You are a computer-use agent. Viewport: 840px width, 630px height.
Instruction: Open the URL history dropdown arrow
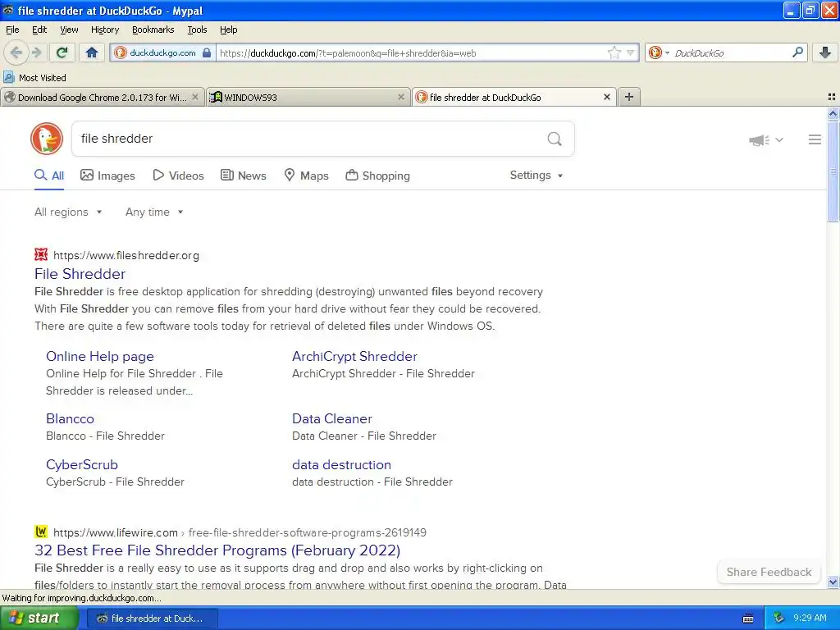[631, 52]
